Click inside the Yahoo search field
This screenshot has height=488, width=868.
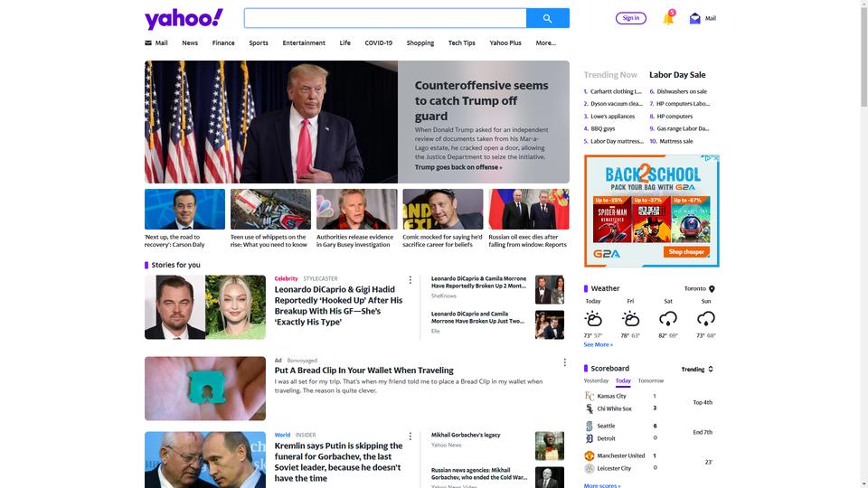click(x=385, y=18)
